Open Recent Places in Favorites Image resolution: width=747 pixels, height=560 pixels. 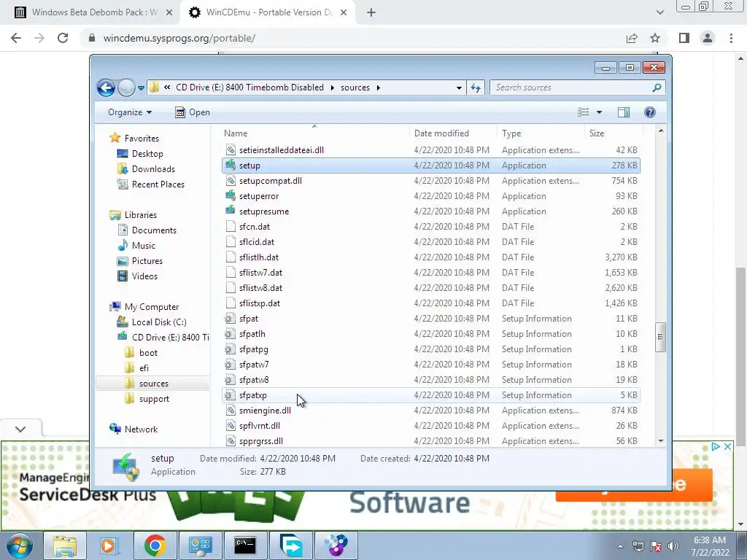tap(158, 184)
